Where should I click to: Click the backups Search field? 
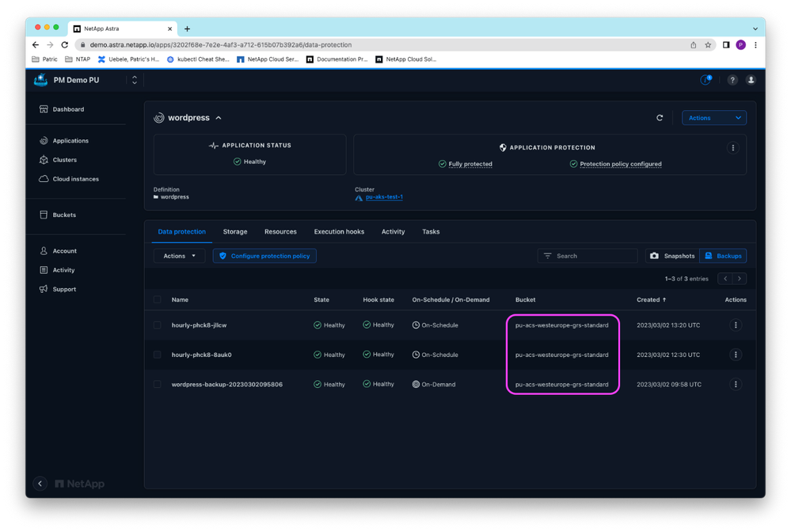click(594, 256)
